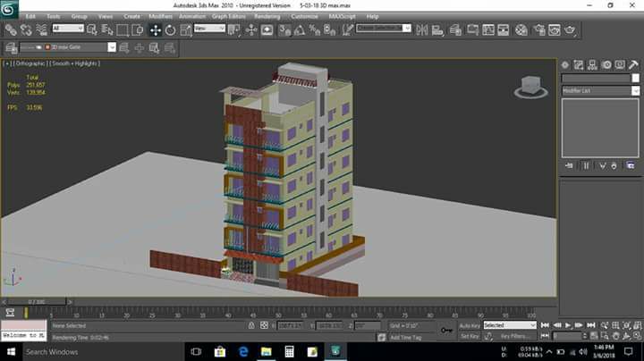644x361 pixels.
Task: Open the Rendered Frame Window
Action: coord(555,30)
